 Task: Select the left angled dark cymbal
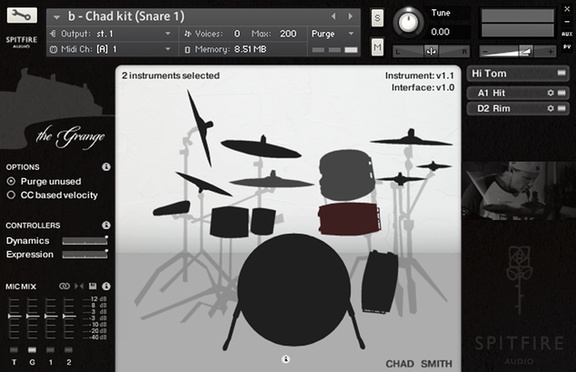(x=203, y=184)
